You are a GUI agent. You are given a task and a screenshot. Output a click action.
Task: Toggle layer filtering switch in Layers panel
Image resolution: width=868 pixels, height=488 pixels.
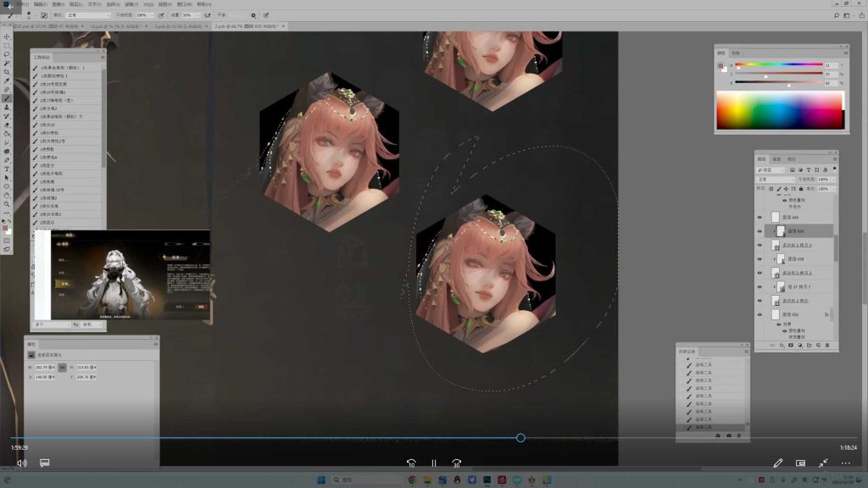tap(834, 169)
